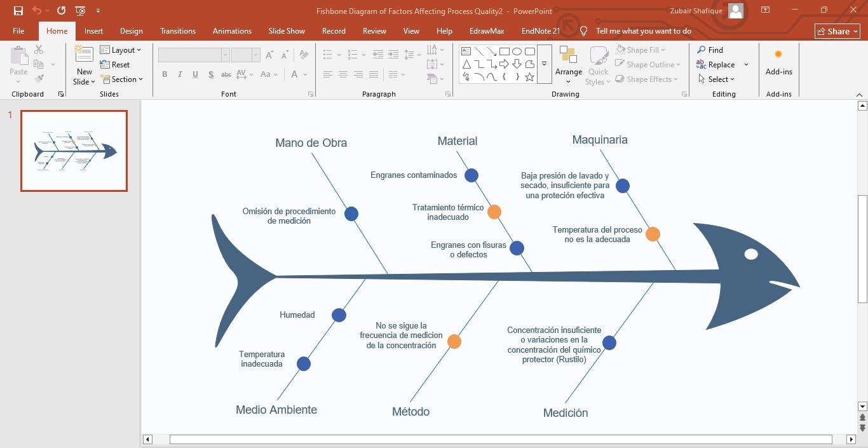Toggle bold text formatting

[165, 74]
